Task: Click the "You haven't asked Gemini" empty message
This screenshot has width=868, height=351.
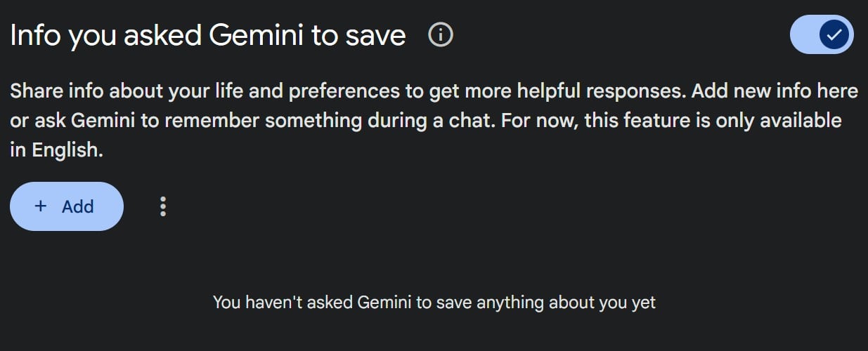Action: [434, 303]
